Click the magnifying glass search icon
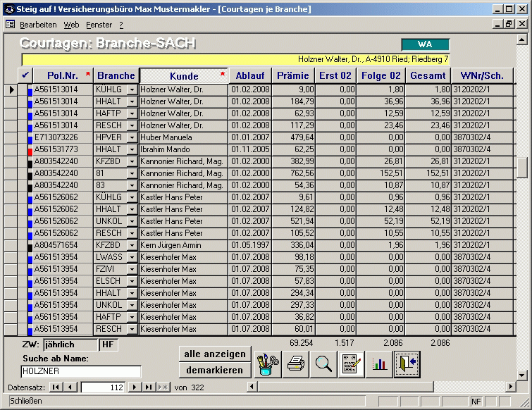 pyautogui.click(x=323, y=364)
